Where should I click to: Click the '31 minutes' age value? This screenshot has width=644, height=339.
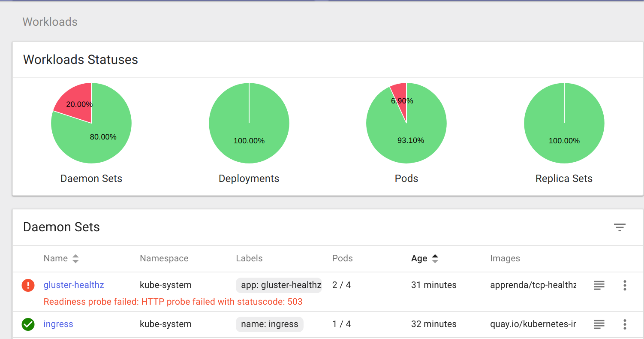pos(434,285)
